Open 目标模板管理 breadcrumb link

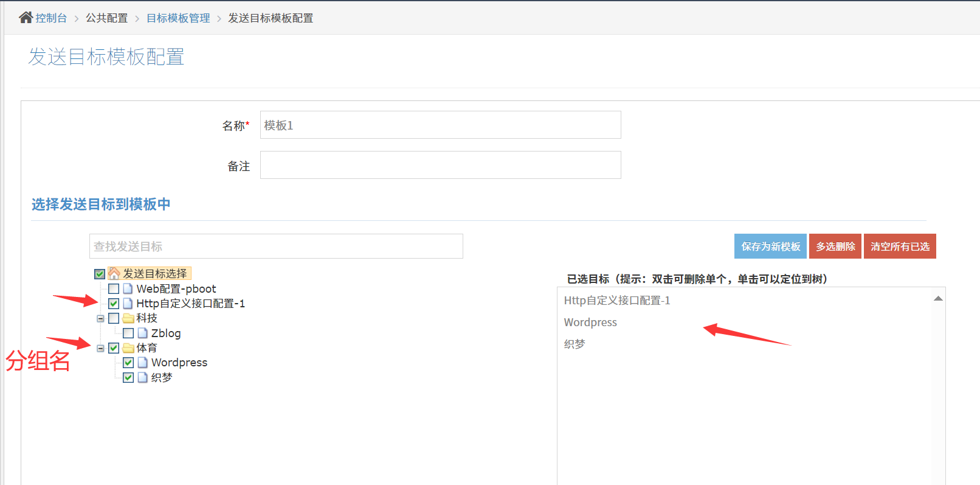click(178, 18)
